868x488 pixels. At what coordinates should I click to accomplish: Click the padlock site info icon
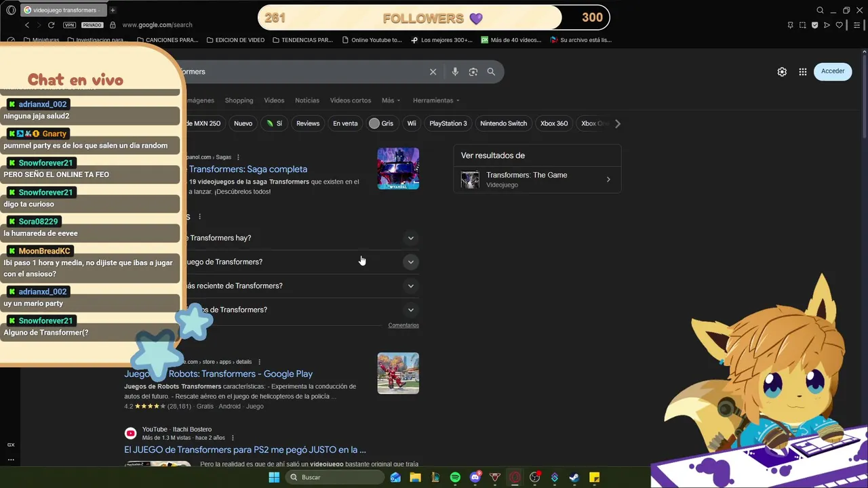[x=113, y=25]
